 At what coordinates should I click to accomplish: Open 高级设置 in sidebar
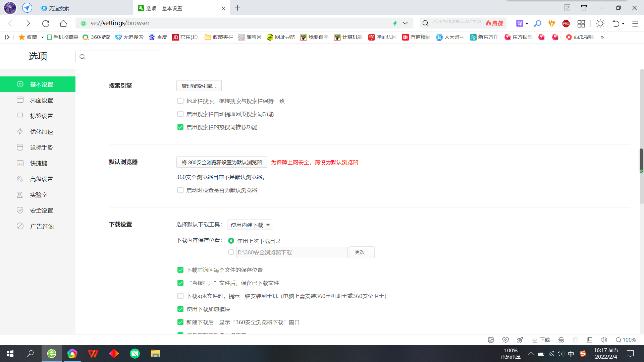pyautogui.click(x=38, y=179)
